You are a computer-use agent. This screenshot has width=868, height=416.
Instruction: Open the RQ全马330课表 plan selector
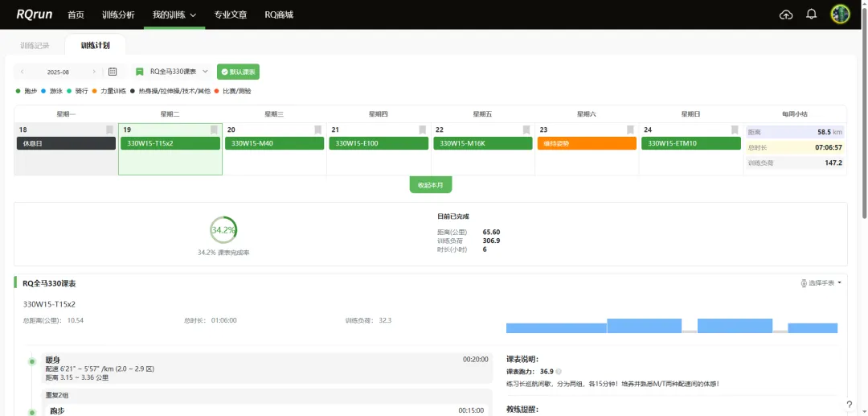(172, 72)
